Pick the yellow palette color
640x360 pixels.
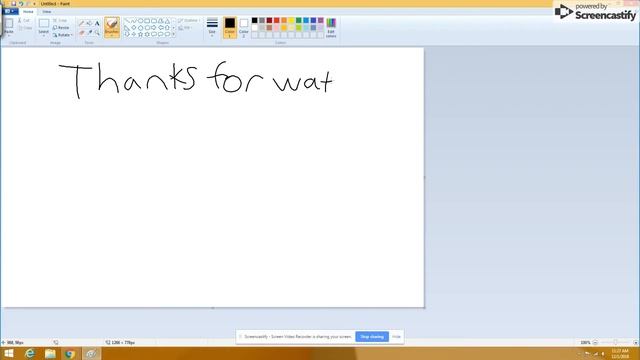pos(291,20)
